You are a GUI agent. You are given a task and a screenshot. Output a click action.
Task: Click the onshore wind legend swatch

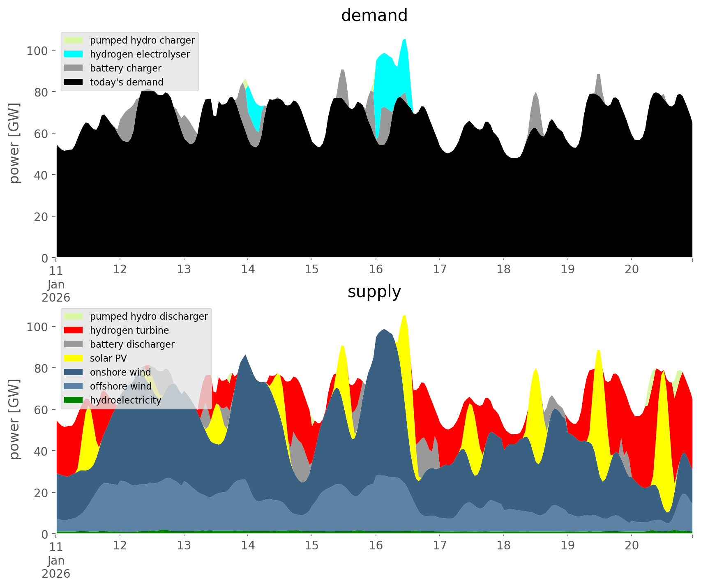pos(74,372)
